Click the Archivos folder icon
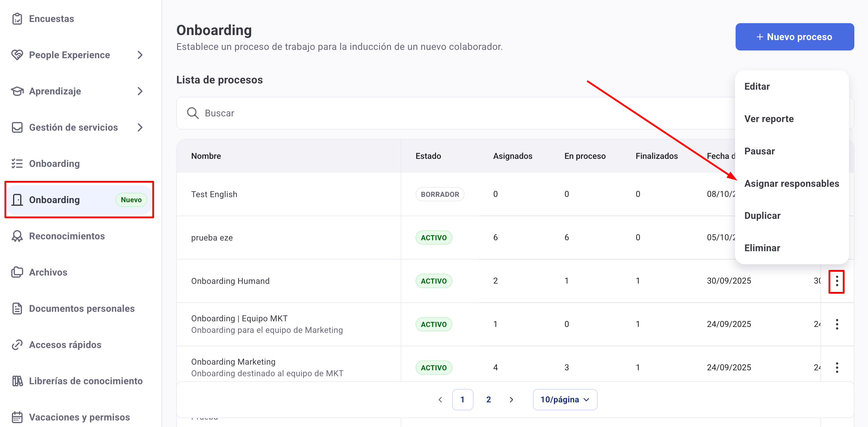 click(17, 272)
